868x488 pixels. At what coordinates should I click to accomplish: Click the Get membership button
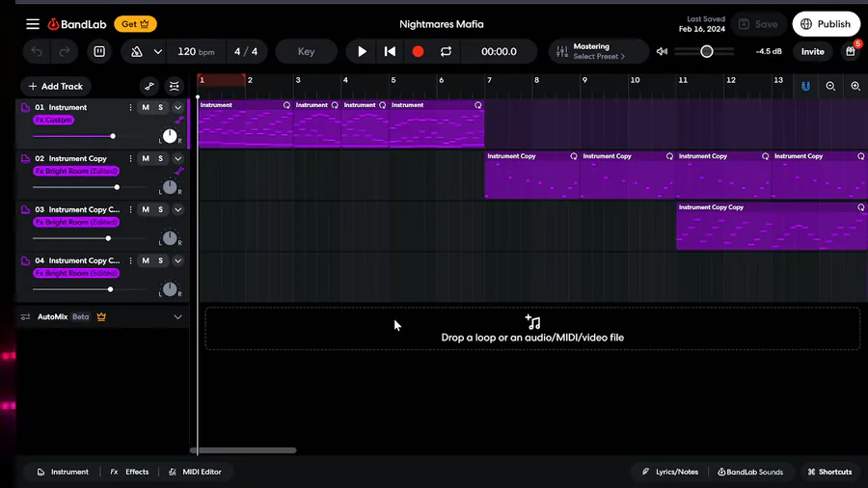click(x=135, y=24)
